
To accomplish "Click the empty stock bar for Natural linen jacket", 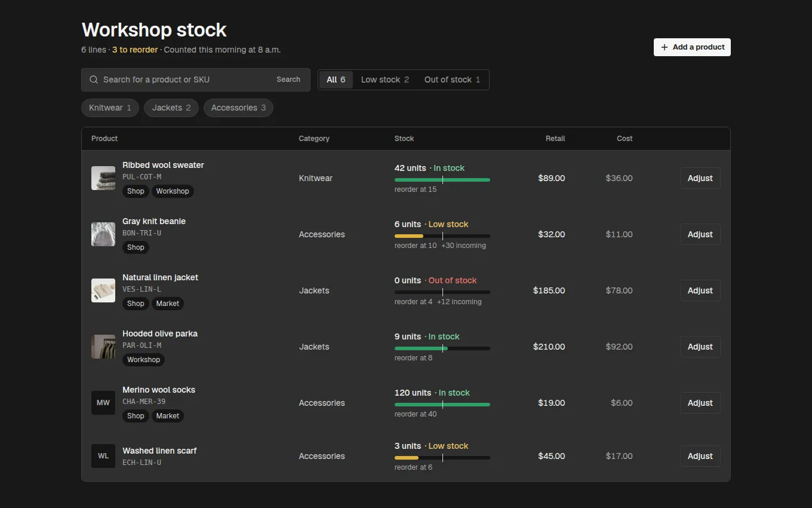I will point(442,292).
